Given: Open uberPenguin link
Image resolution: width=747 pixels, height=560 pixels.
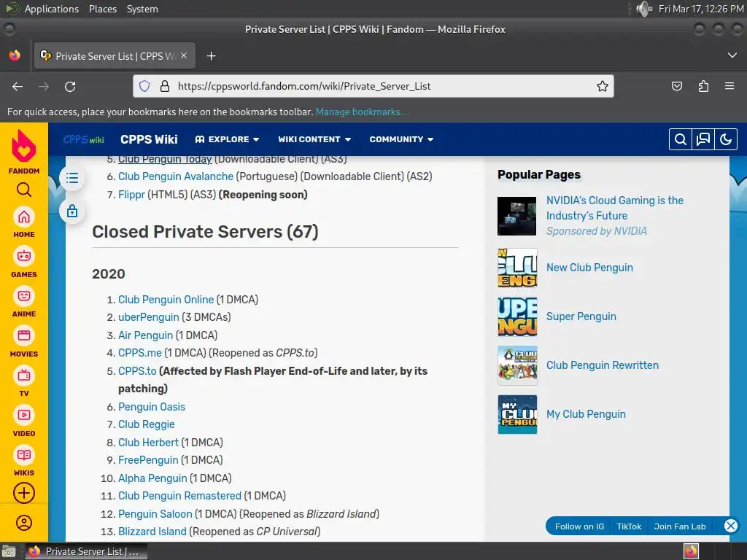Looking at the screenshot, I should [x=149, y=317].
